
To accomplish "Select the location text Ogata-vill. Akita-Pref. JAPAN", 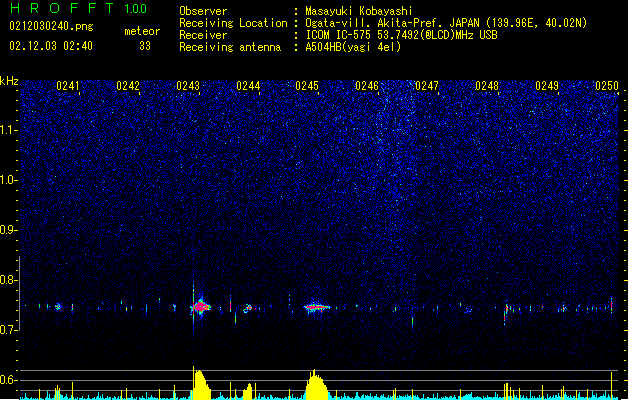I will tap(392, 23).
